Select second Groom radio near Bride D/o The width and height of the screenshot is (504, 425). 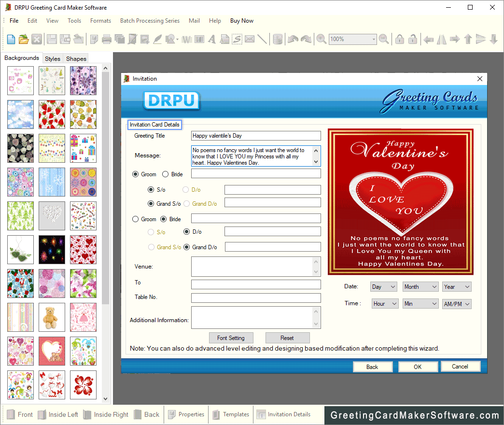coord(136,219)
